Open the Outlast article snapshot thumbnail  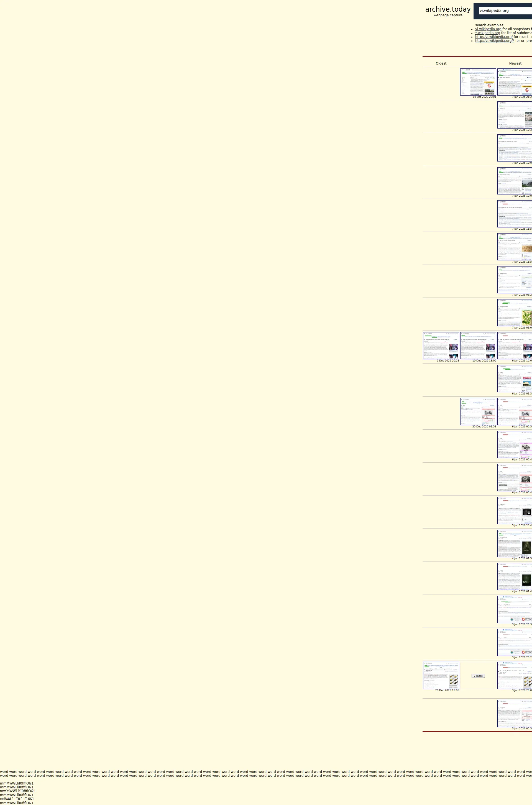coord(514,576)
